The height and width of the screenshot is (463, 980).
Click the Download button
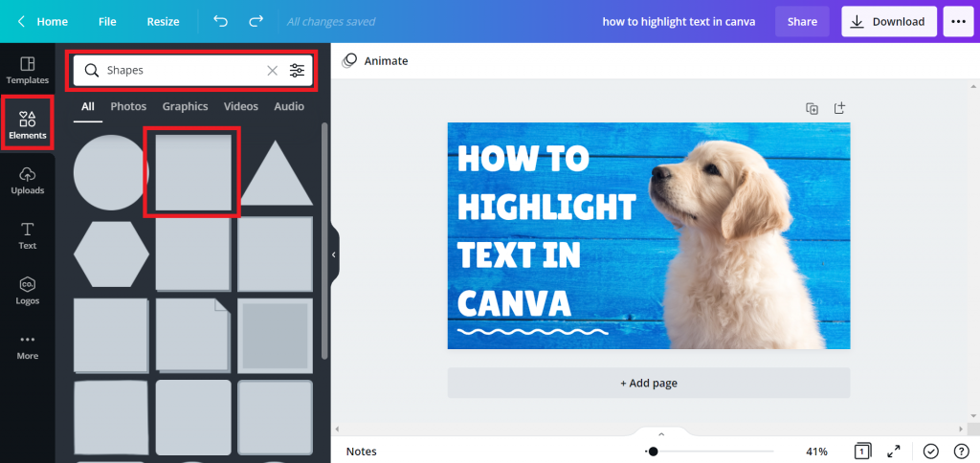889,21
